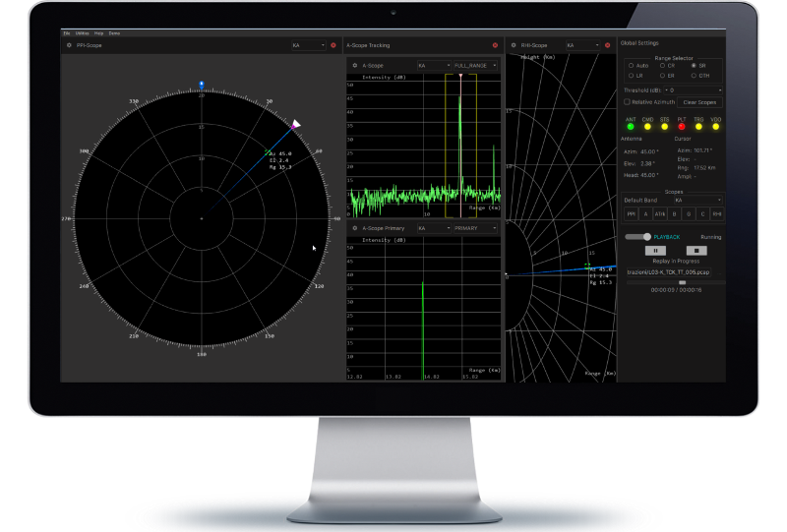Open the Utilities menu
The height and width of the screenshot is (532, 787).
click(83, 33)
